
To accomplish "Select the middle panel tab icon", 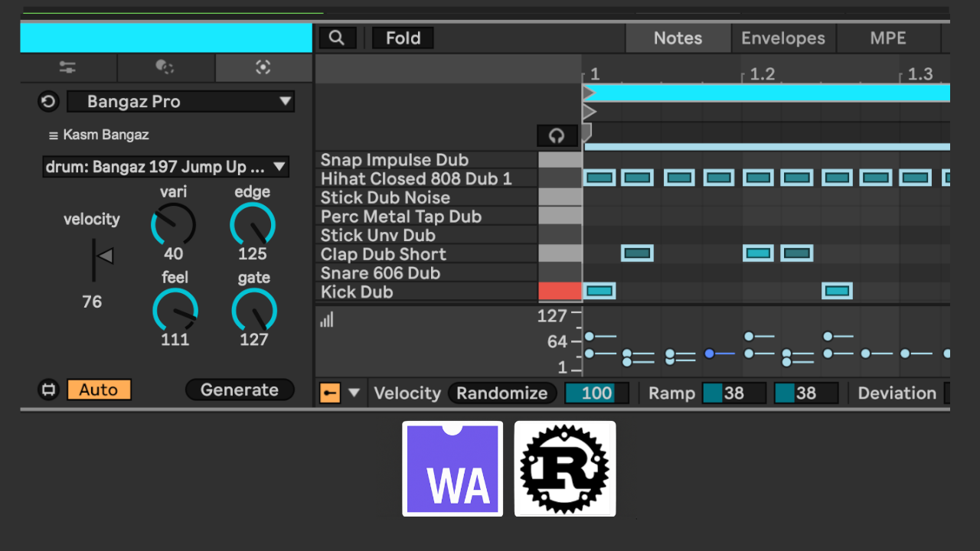I will coord(165,68).
